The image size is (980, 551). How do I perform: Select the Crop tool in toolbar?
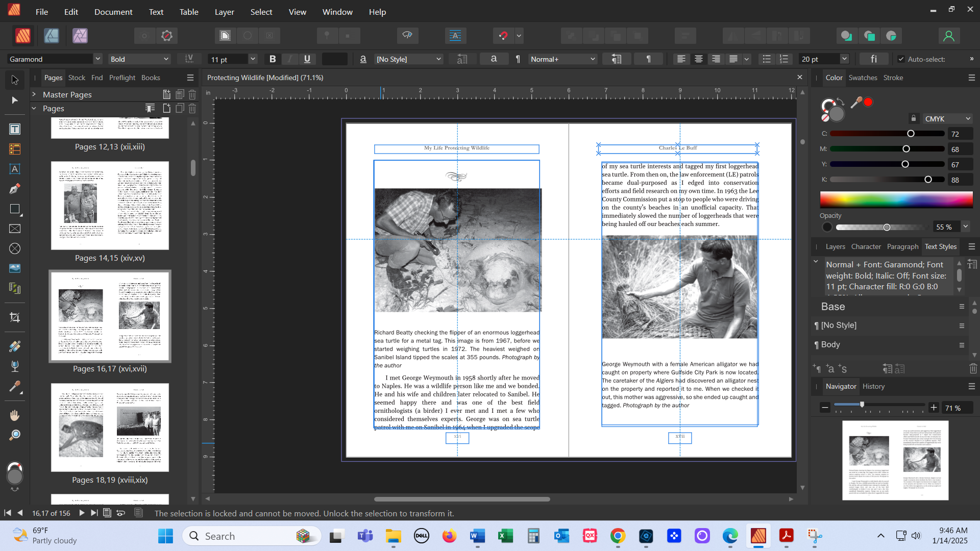click(15, 317)
